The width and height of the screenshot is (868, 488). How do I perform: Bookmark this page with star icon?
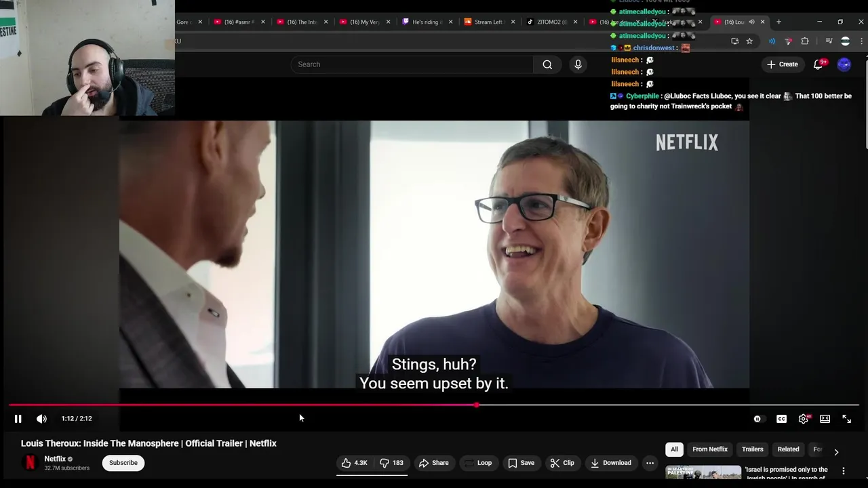click(x=749, y=41)
